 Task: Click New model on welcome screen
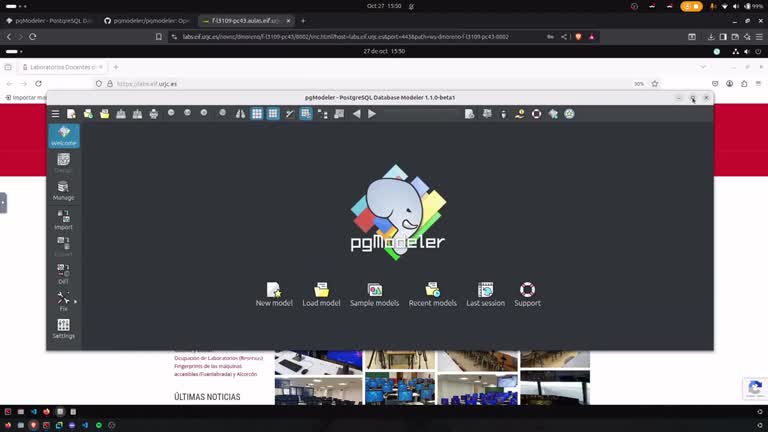(274, 294)
